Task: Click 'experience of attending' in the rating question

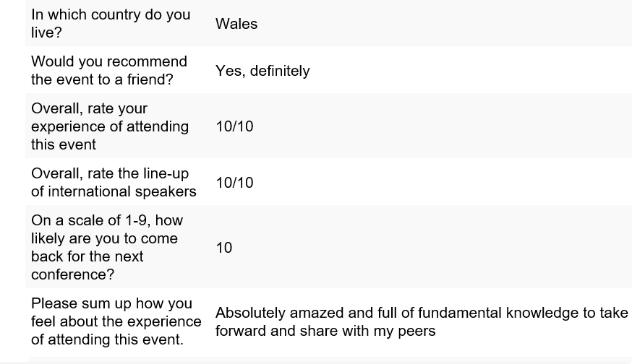Action: coord(110,127)
